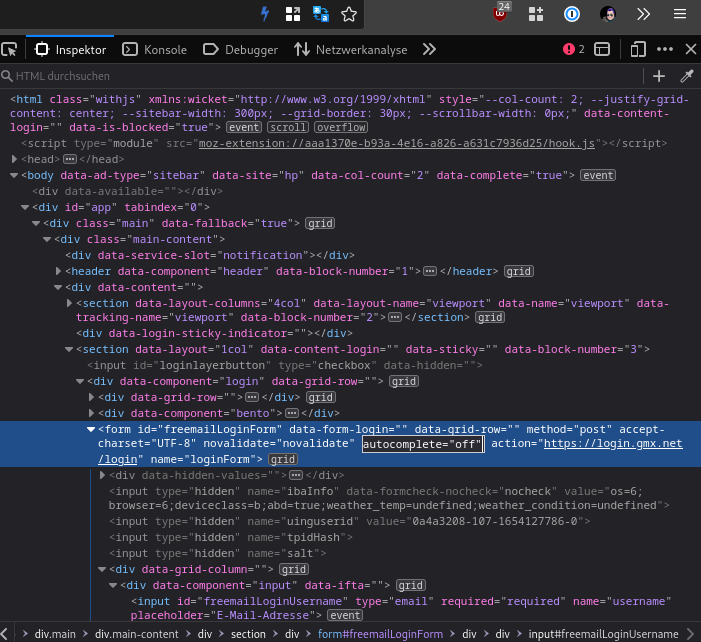701x642 pixels.
Task: Open the error count indicator showing 2
Action: [574, 49]
